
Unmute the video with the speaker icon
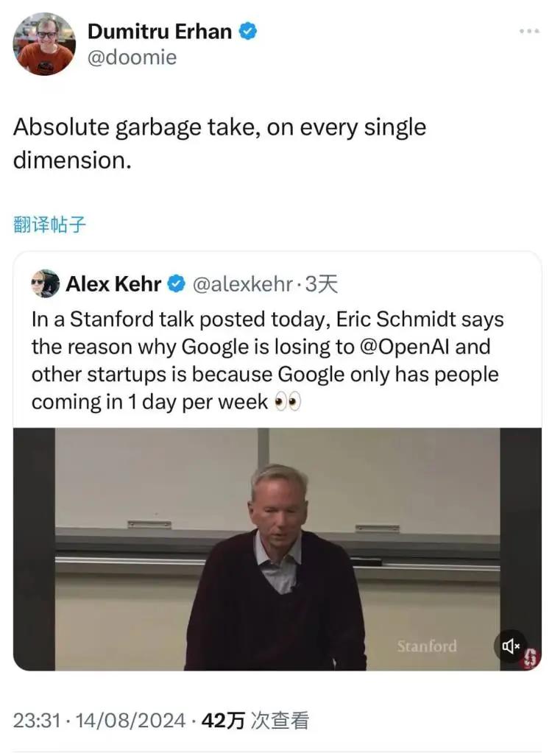pyautogui.click(x=511, y=646)
